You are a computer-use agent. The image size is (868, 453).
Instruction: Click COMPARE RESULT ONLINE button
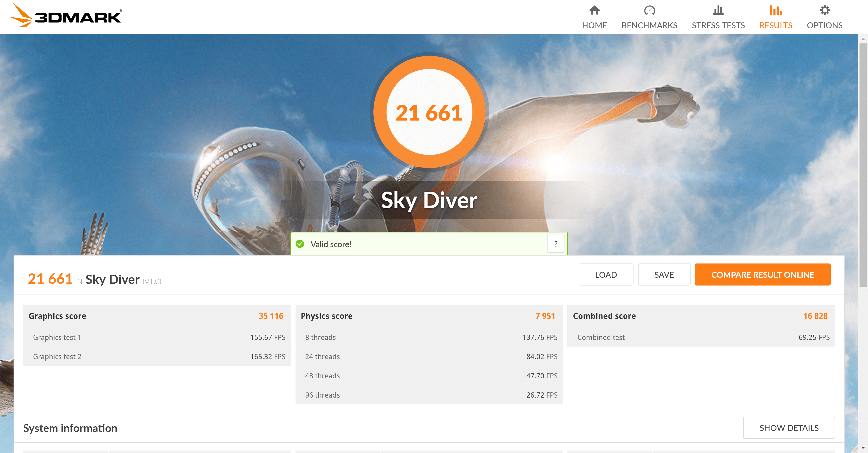pos(762,275)
